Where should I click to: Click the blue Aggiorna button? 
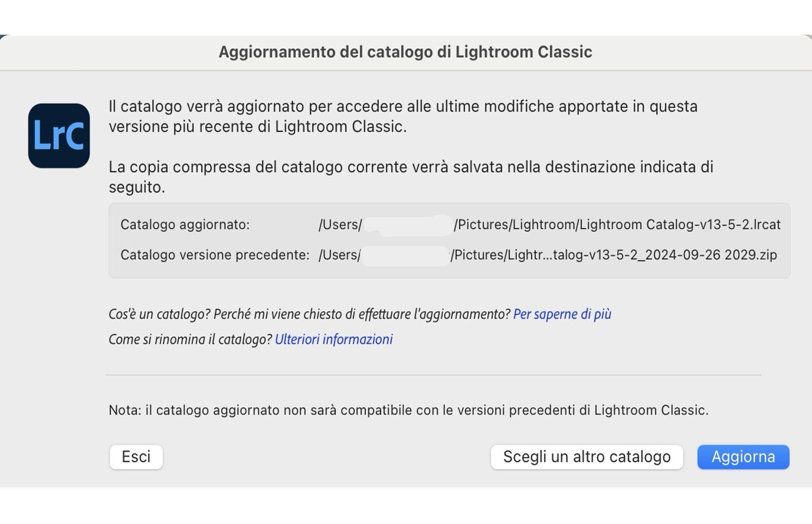(x=743, y=457)
